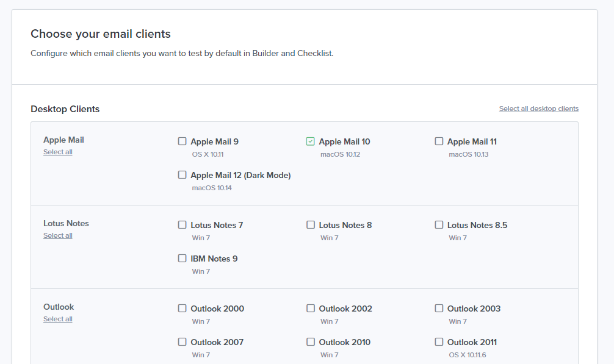Click 'Select all desktop clients' link
The height and width of the screenshot is (364, 614).
pyautogui.click(x=538, y=109)
